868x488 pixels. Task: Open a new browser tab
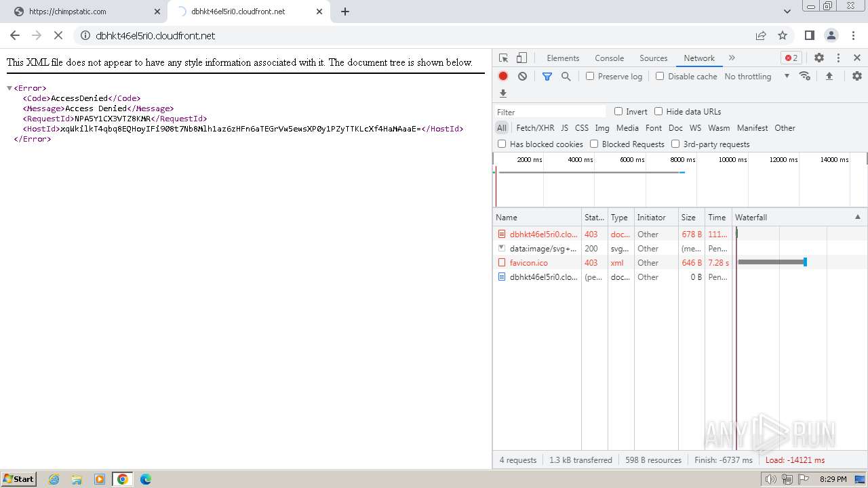345,12
